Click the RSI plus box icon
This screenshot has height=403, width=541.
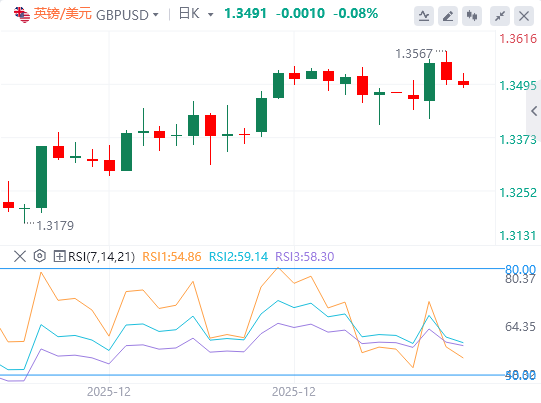(59, 256)
